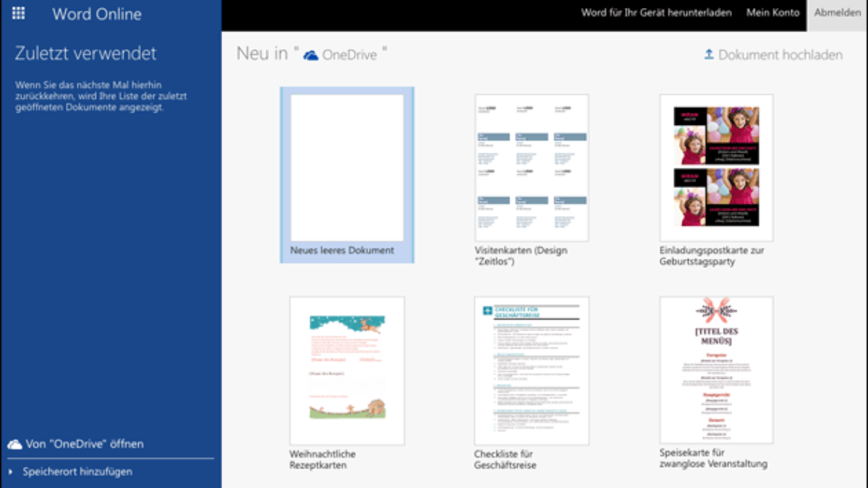Click 'OneDrive' text in 'Neu in' heading
This screenshot has width=868, height=488.
[x=349, y=55]
